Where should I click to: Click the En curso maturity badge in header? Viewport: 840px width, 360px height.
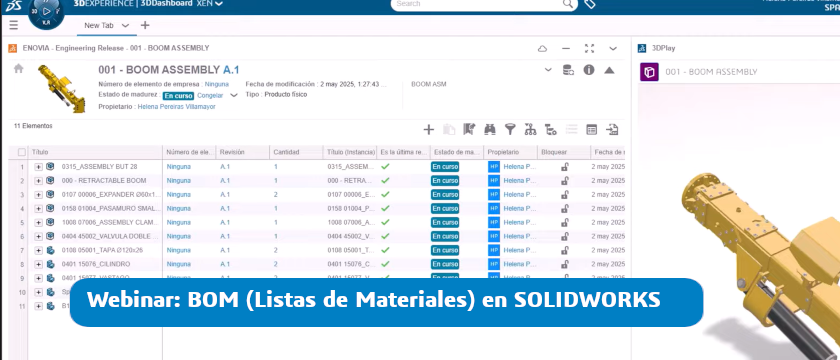(x=178, y=95)
